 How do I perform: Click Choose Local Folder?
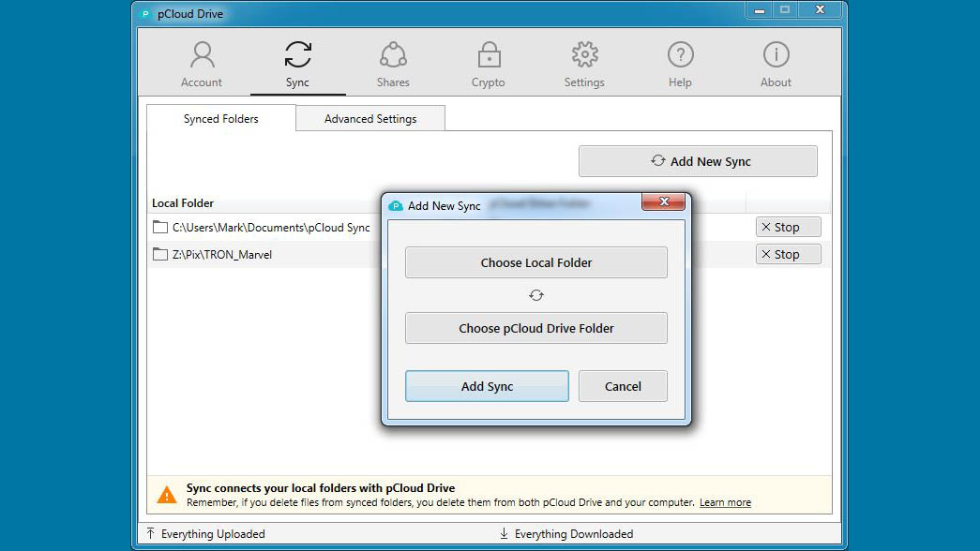tap(536, 262)
